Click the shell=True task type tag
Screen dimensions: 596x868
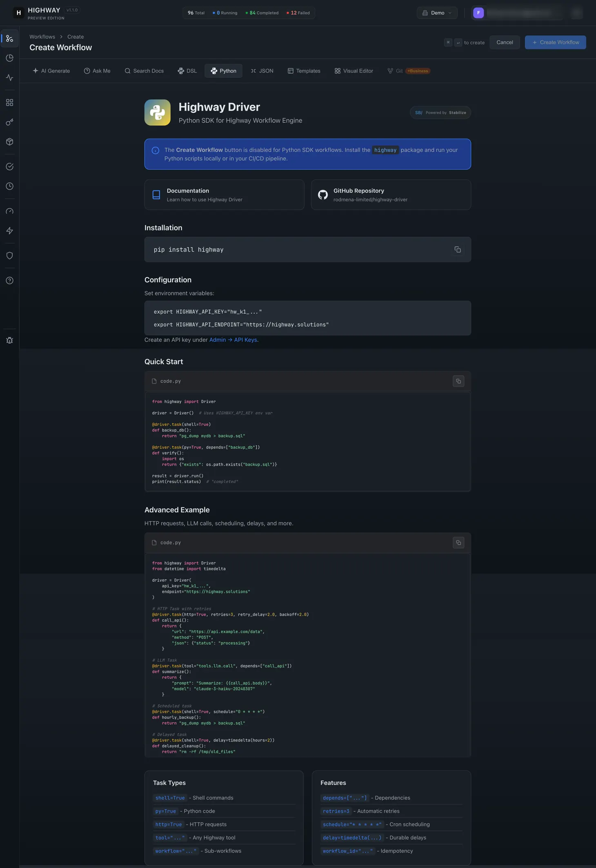pos(170,798)
